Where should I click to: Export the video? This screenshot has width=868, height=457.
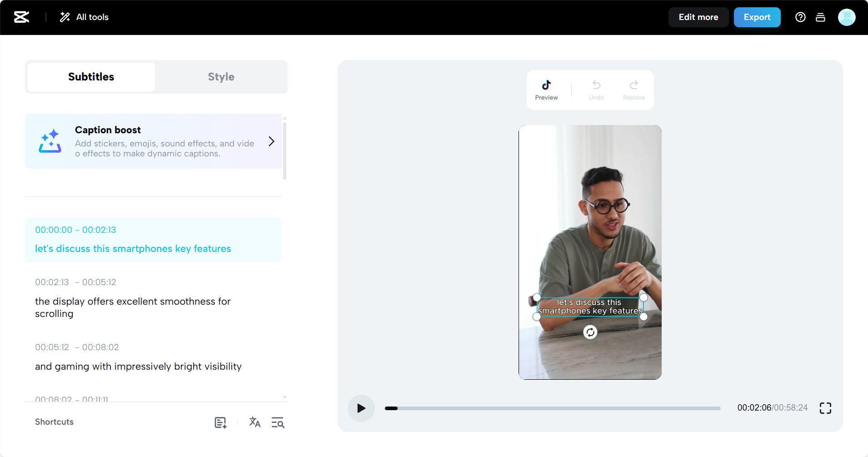[757, 17]
